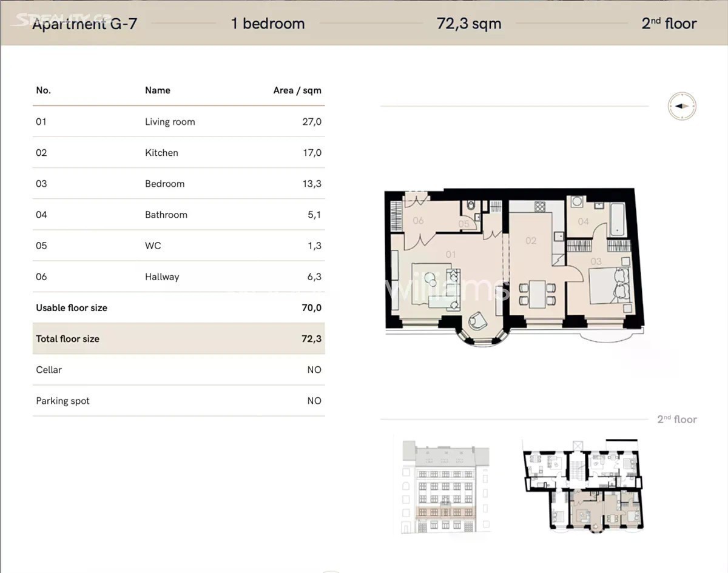The width and height of the screenshot is (728, 573).
Task: Click the 72,3 sqm header text
Action: point(469,24)
